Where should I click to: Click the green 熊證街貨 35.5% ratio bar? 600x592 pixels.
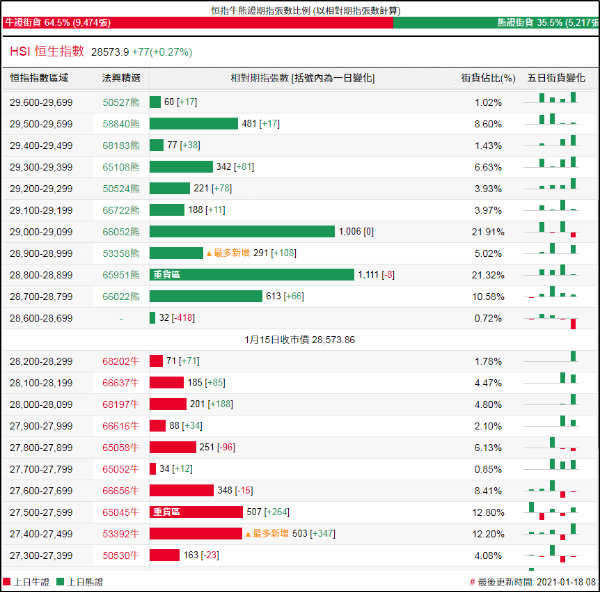[x=496, y=23]
